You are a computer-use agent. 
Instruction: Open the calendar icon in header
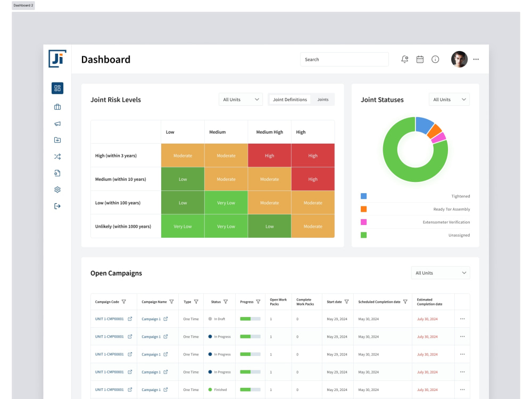pyautogui.click(x=420, y=60)
